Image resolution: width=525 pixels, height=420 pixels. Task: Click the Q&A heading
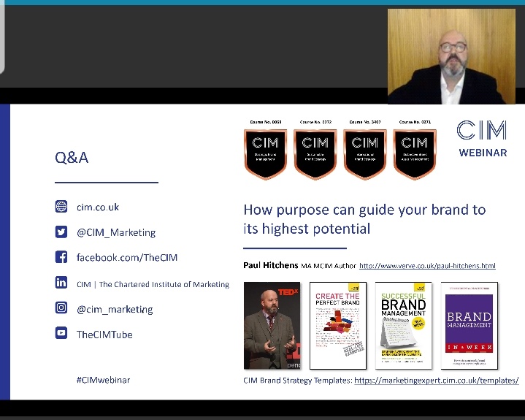72,158
